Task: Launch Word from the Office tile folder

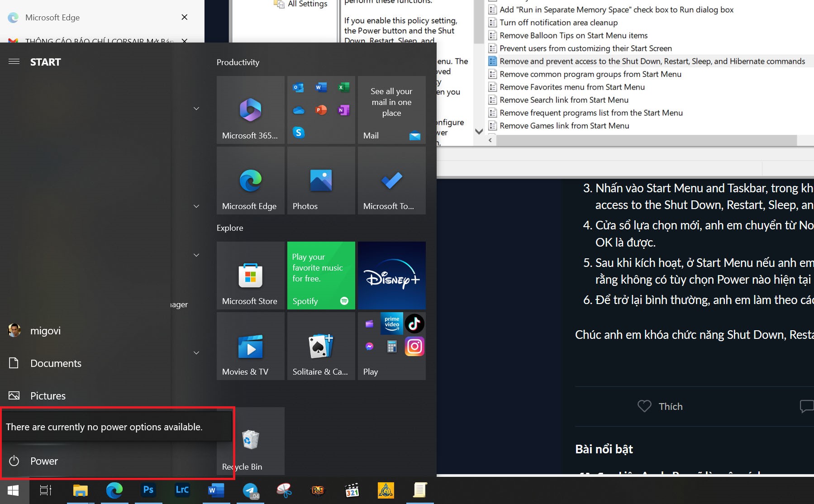Action: 321,87
